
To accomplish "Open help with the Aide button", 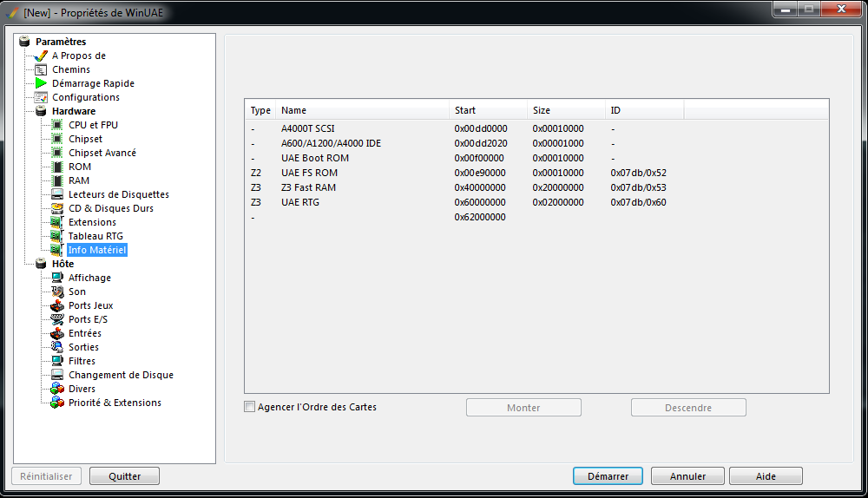I will click(x=766, y=475).
